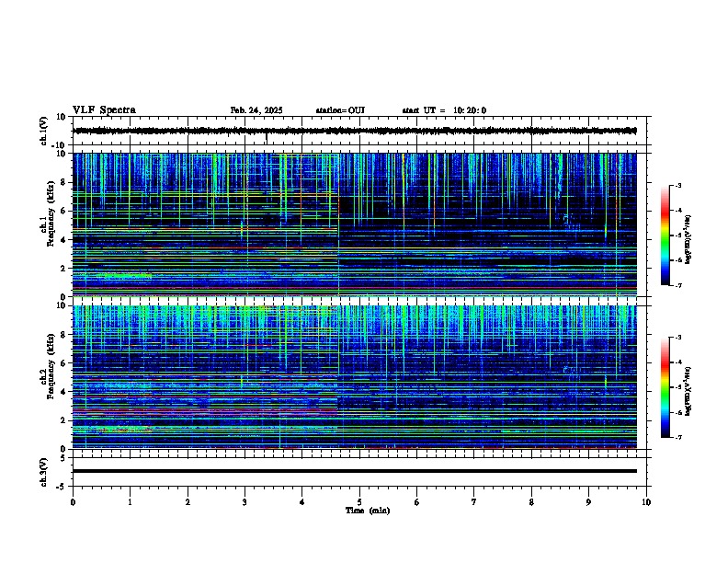Click the "-7" tick on the ch.1 colorbar
728x563 pixels.
(678, 285)
